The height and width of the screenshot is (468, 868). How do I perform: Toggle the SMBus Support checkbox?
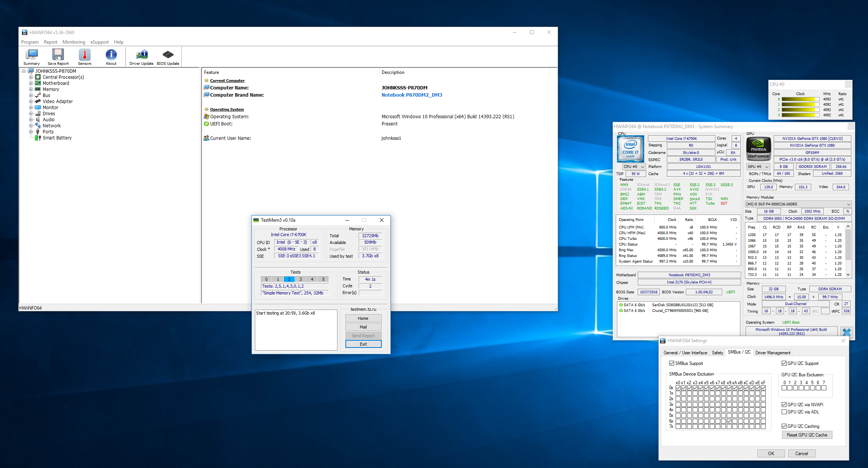coord(671,363)
